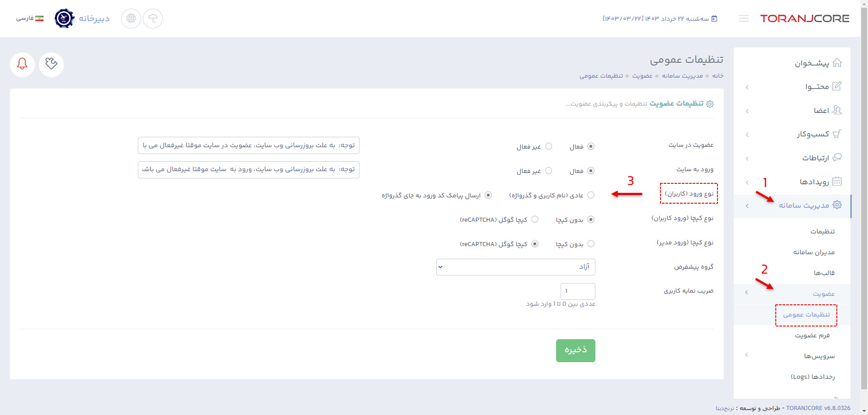Click the ضریب نمایه کاربری input field

(578, 291)
